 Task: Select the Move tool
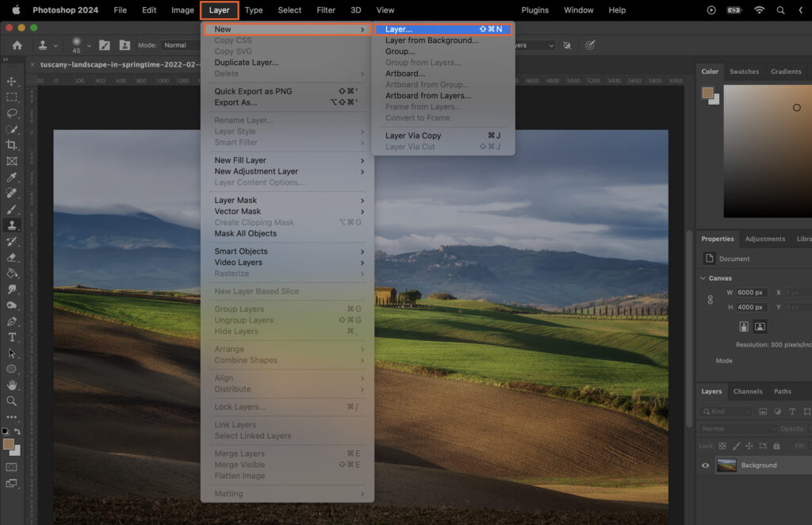coord(11,80)
